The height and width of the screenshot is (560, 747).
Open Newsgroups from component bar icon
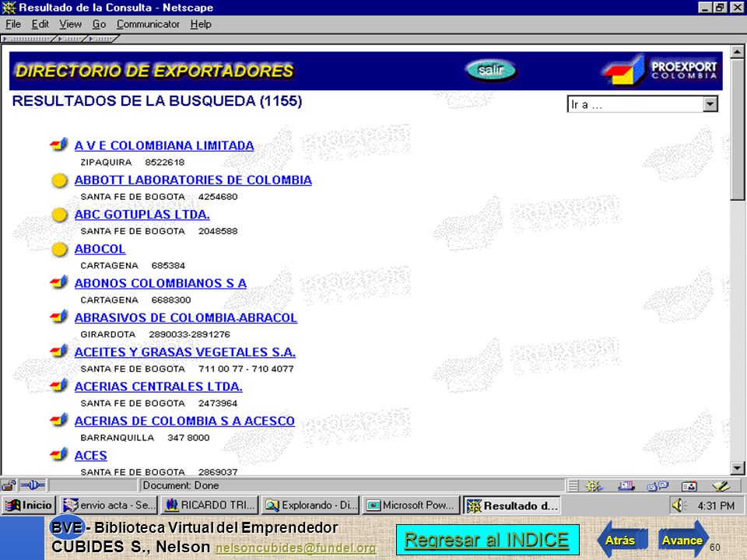click(x=658, y=486)
